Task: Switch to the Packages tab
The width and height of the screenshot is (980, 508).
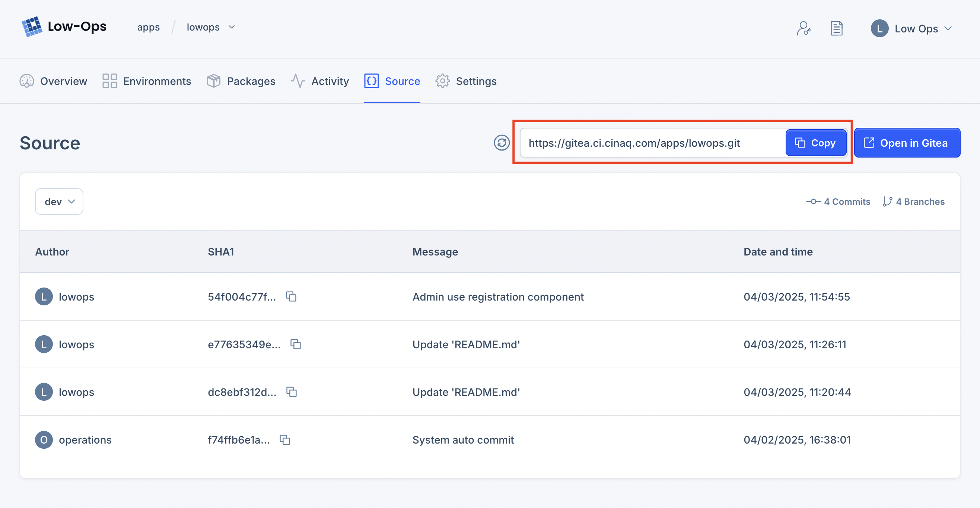Action: coord(241,81)
